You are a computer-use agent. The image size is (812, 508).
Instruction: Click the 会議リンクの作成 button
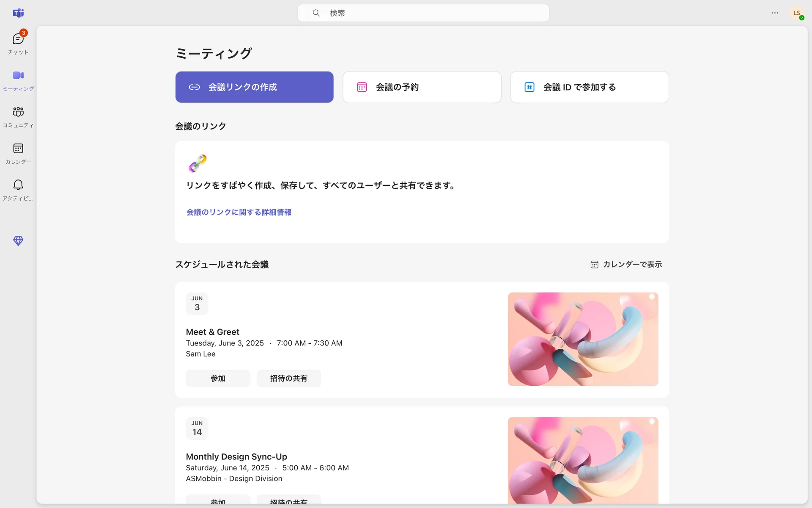point(254,87)
